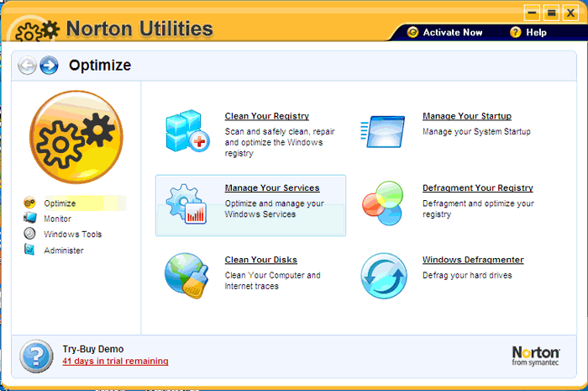
Task: Click the Windows Defragmenter arrows icon
Action: point(384,276)
